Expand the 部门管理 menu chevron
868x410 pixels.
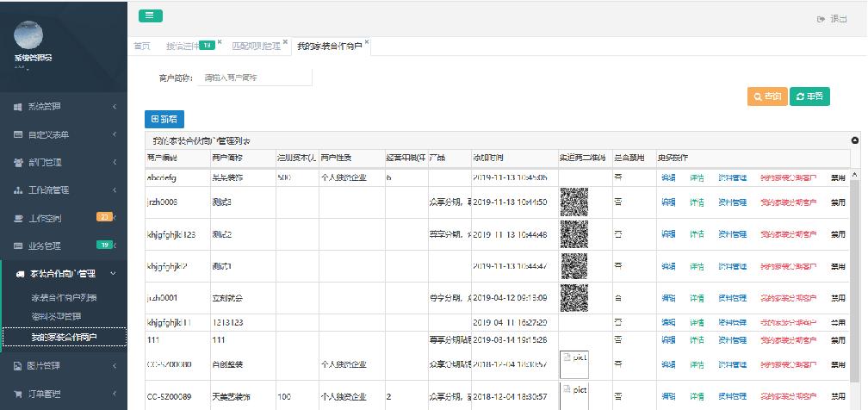pyautogui.click(x=115, y=162)
